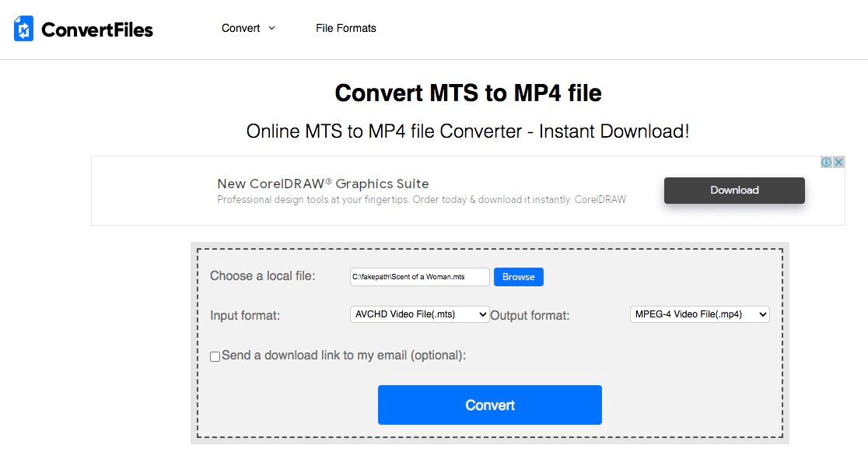Open the Input format dropdown
This screenshot has width=868, height=459.
419,314
